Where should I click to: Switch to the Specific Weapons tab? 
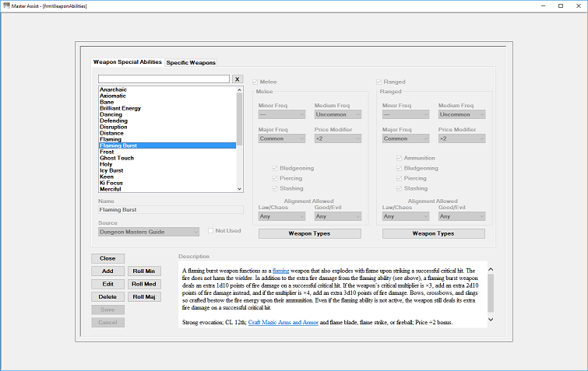point(191,62)
